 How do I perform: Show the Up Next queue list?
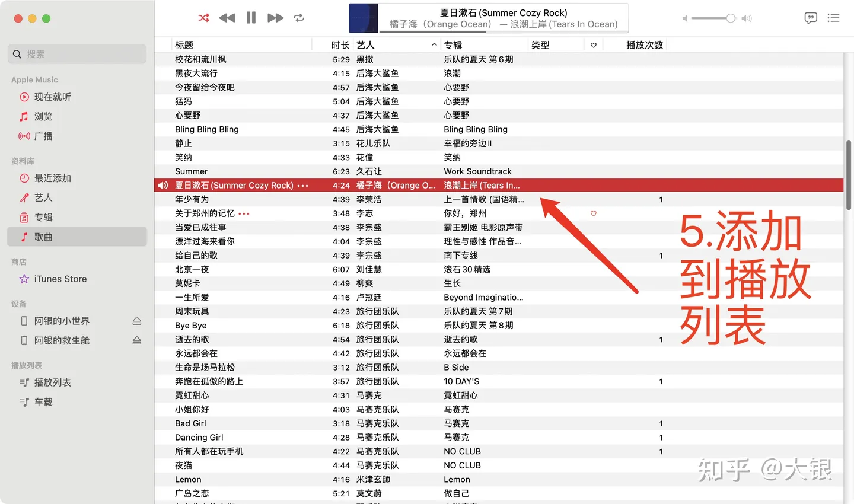833,18
